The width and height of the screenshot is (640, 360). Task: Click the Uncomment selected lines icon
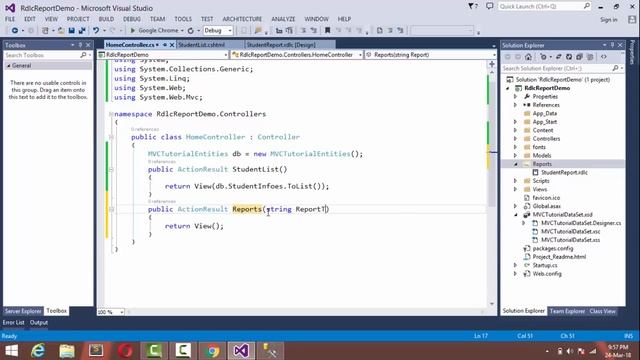coord(313,31)
